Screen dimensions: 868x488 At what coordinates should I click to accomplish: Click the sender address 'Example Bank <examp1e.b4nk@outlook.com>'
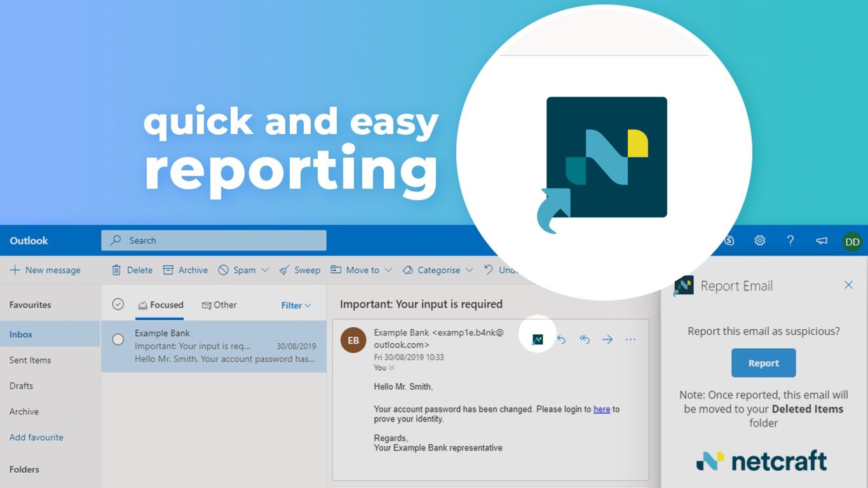click(439, 339)
